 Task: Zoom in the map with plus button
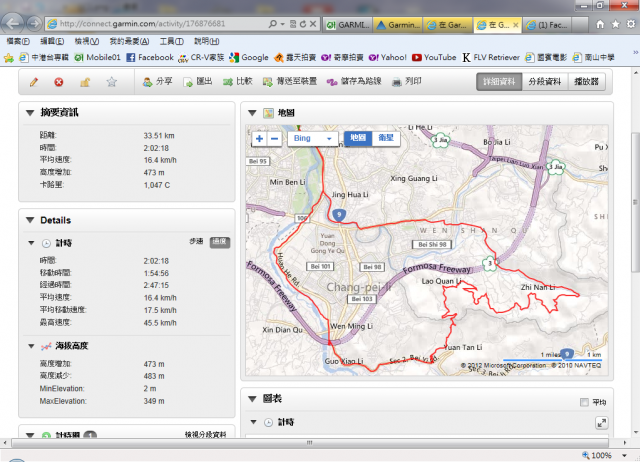tap(259, 139)
